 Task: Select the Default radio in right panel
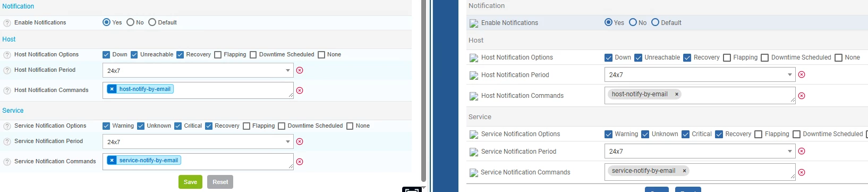(x=655, y=22)
